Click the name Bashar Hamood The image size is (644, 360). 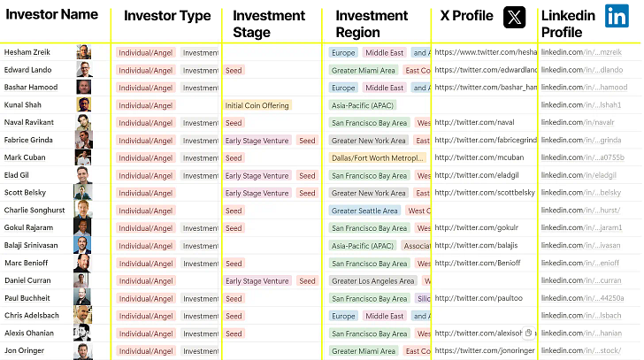coord(31,87)
